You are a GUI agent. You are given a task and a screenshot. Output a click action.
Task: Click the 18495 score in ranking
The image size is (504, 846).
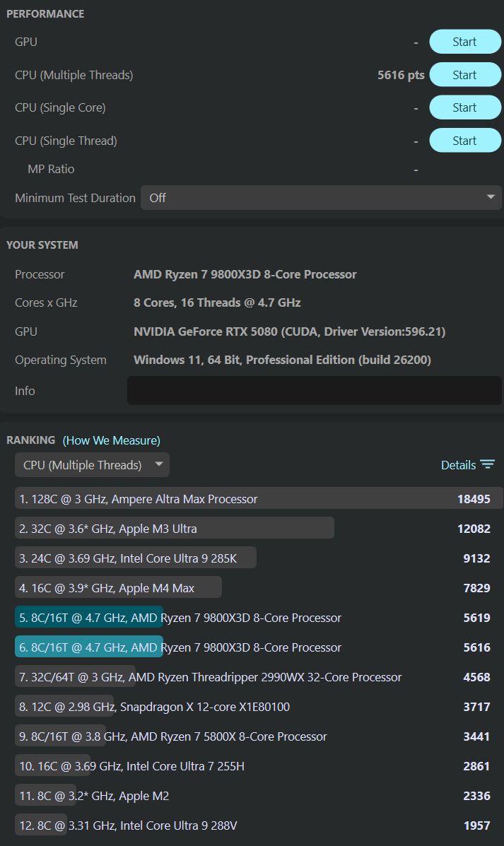(x=474, y=498)
